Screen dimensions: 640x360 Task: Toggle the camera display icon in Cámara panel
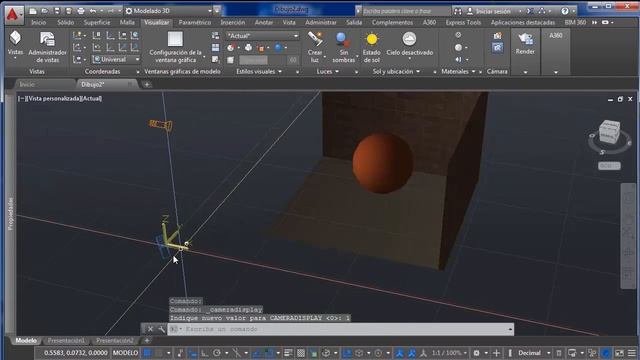coord(497,48)
